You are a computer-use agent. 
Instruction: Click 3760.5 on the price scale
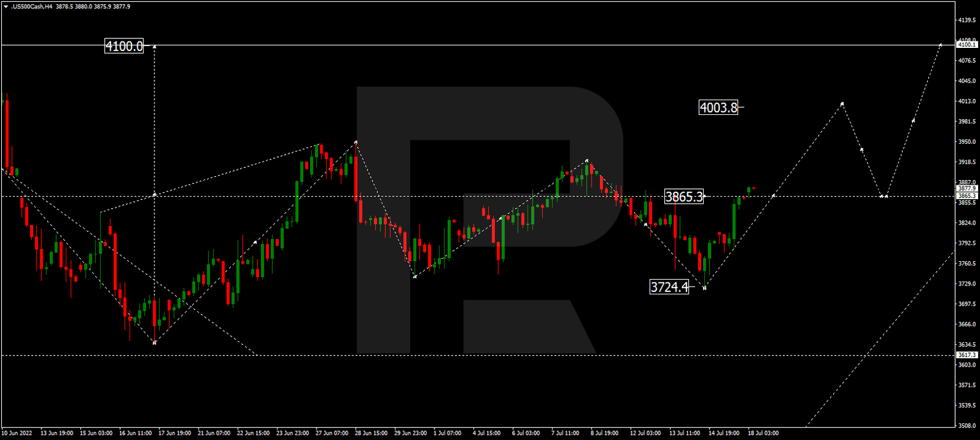coord(967,263)
